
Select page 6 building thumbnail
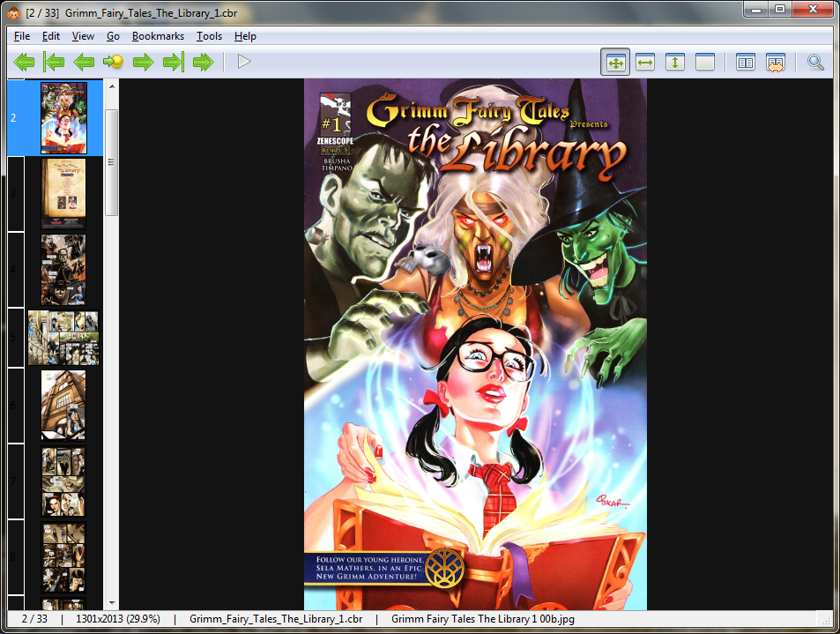tap(63, 405)
